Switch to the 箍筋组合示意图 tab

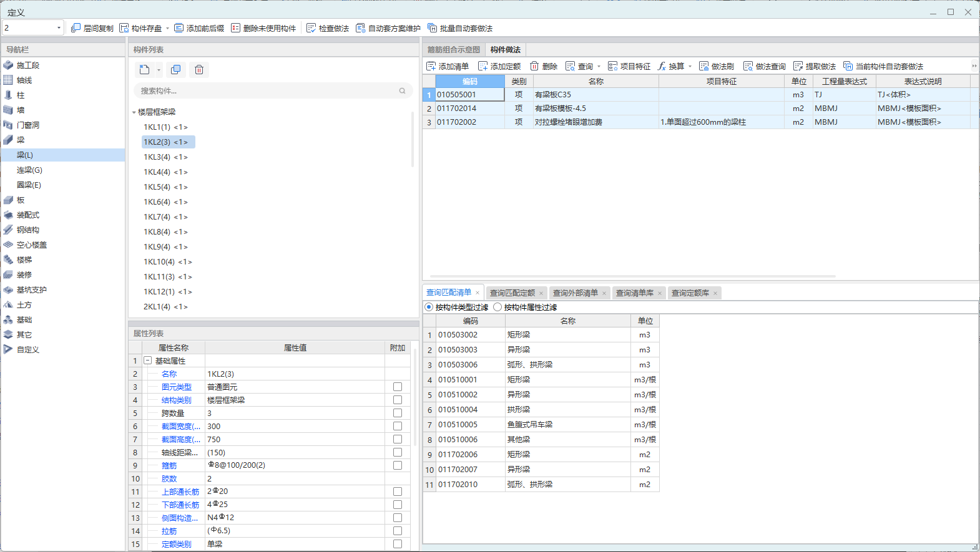[454, 49]
